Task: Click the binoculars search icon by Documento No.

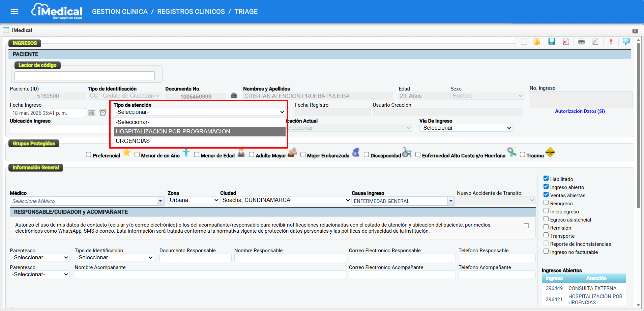Action: [234, 96]
